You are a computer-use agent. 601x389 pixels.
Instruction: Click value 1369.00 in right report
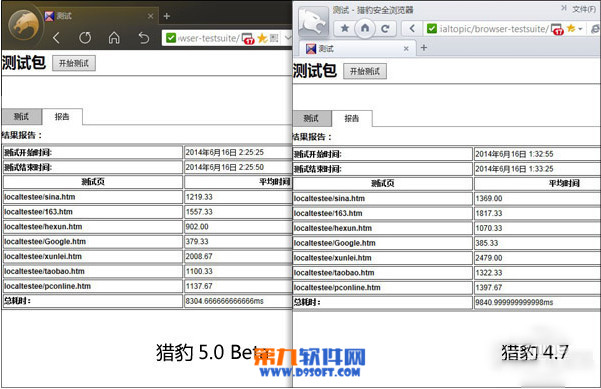489,199
